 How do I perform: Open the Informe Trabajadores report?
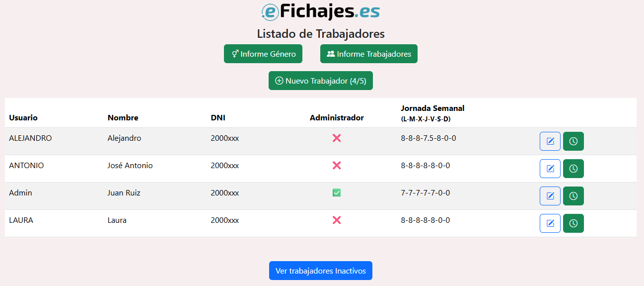[368, 54]
